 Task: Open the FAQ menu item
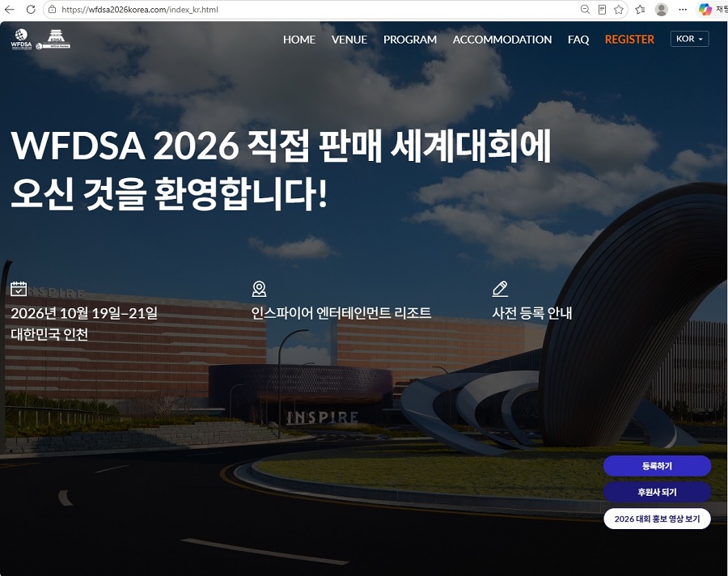(x=578, y=40)
